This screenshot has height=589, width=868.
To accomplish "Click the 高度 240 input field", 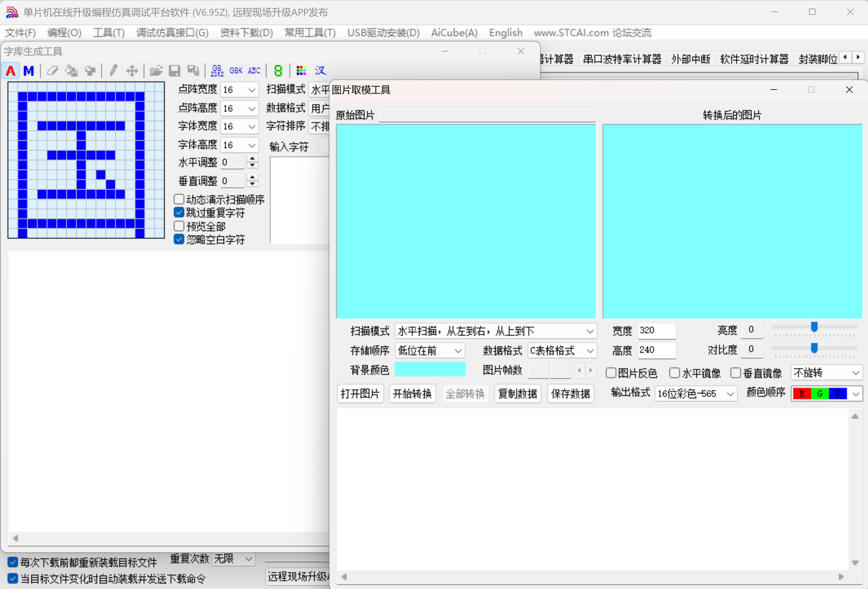I will pos(656,350).
